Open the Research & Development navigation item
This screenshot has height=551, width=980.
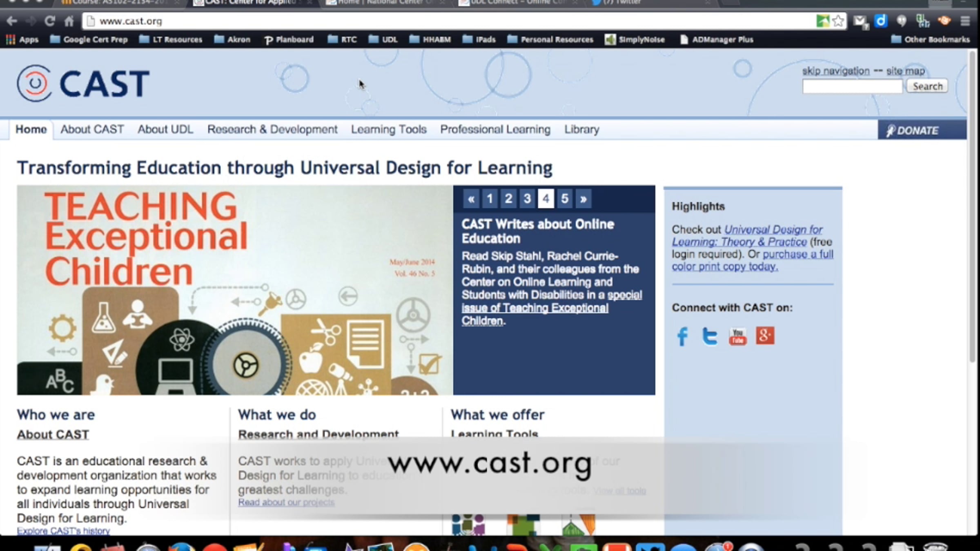tap(272, 129)
